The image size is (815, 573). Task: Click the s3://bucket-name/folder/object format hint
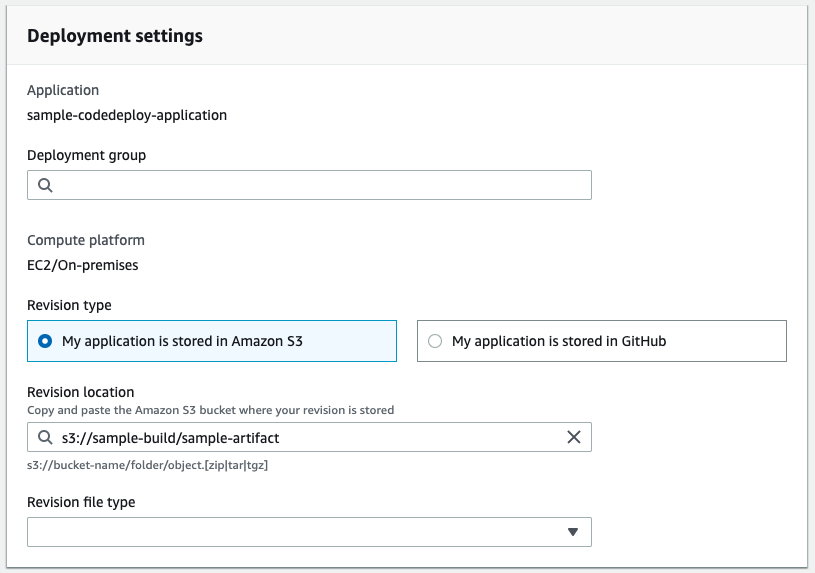point(147,465)
